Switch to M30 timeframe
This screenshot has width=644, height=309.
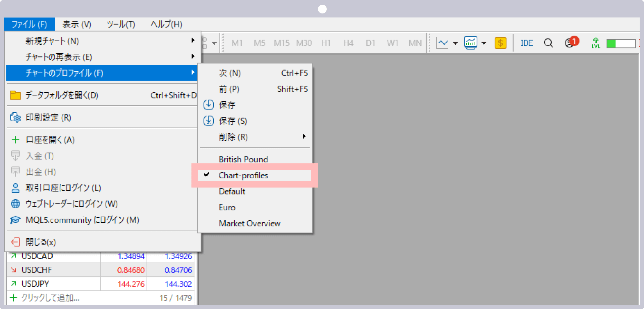(304, 43)
